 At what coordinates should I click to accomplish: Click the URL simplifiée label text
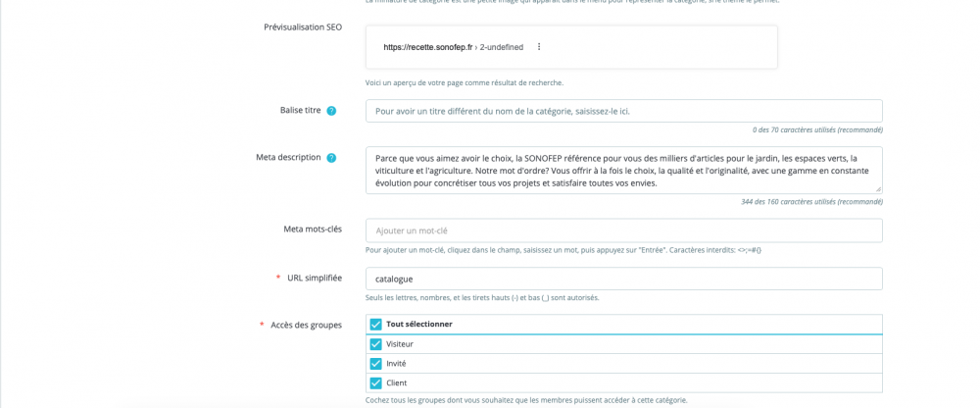315,278
